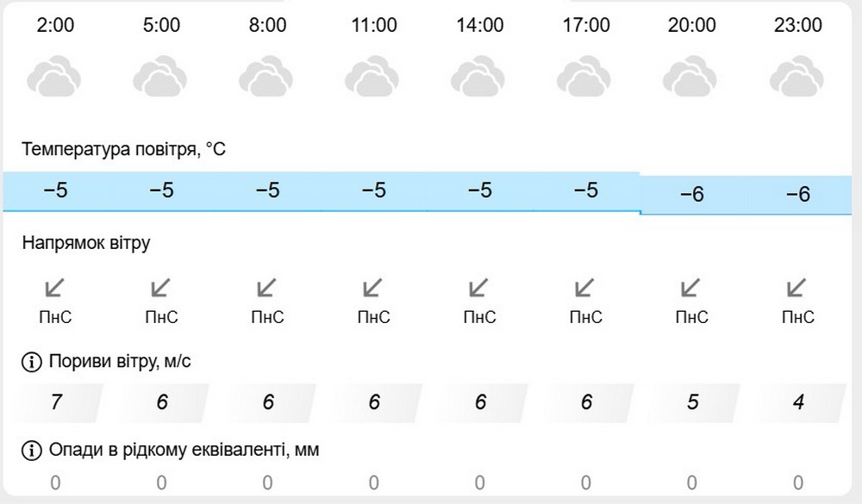Select the wind arrow under 14:00 column

(479, 287)
